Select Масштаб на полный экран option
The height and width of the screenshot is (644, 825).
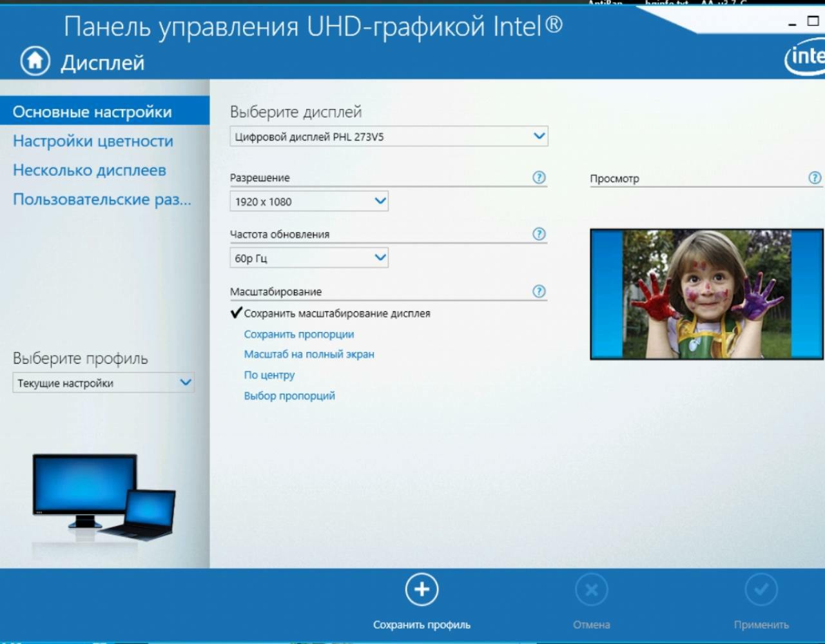[x=309, y=354]
